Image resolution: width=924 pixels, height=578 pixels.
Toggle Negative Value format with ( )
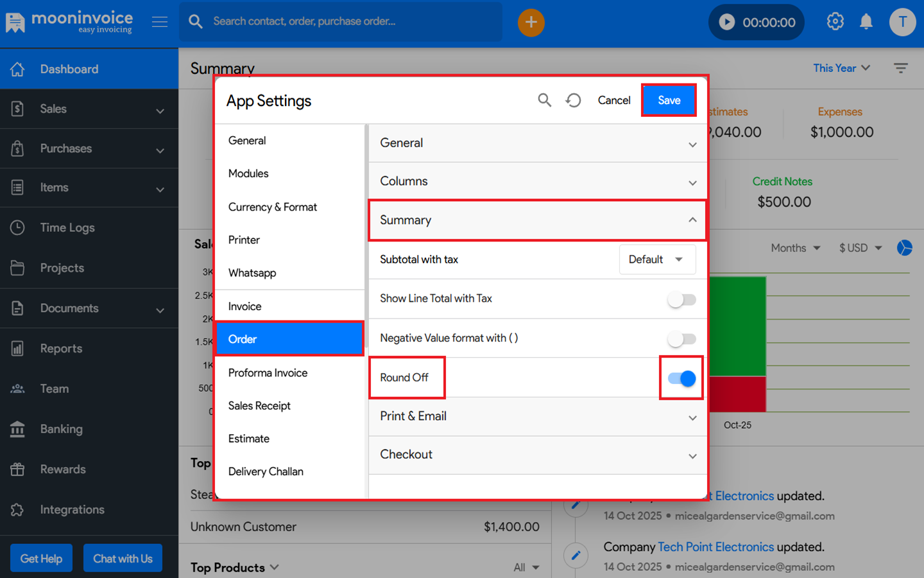(681, 339)
